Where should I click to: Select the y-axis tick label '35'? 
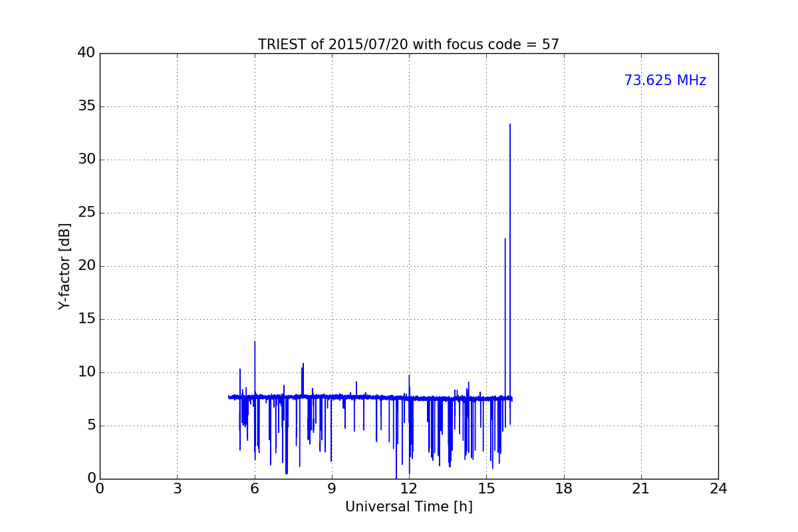pyautogui.click(x=86, y=106)
